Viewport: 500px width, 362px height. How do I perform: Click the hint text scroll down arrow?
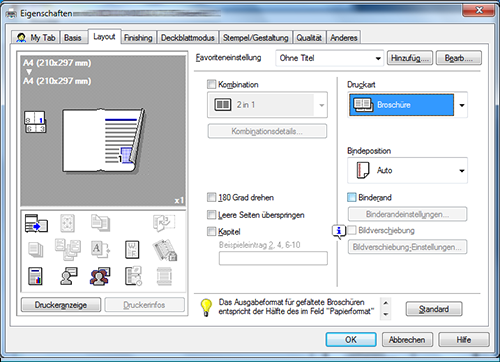(x=386, y=314)
